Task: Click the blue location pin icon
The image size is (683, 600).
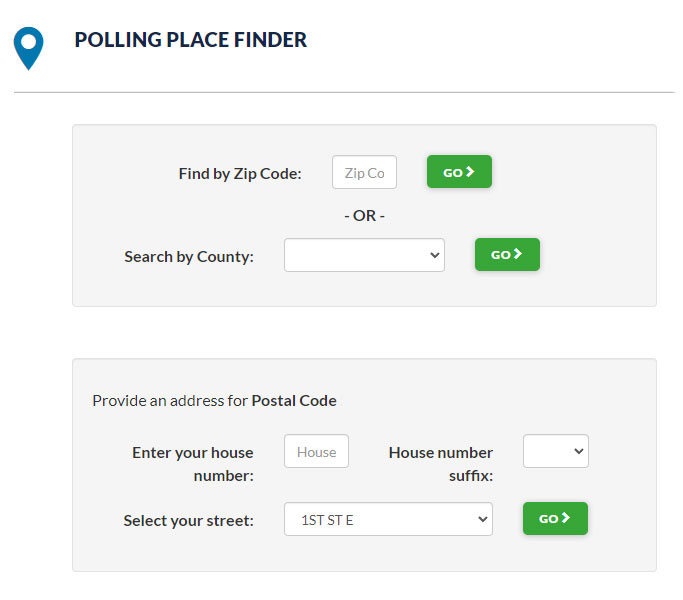Action: coord(28,46)
